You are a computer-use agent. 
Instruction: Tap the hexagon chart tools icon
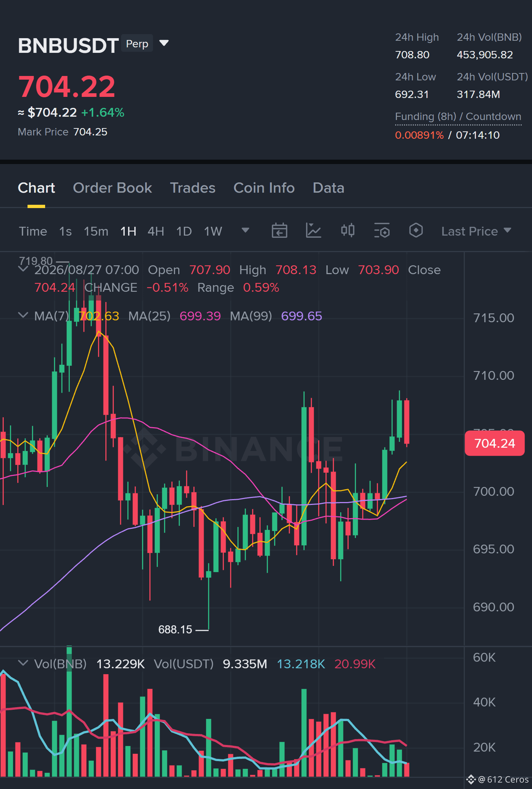coord(416,231)
